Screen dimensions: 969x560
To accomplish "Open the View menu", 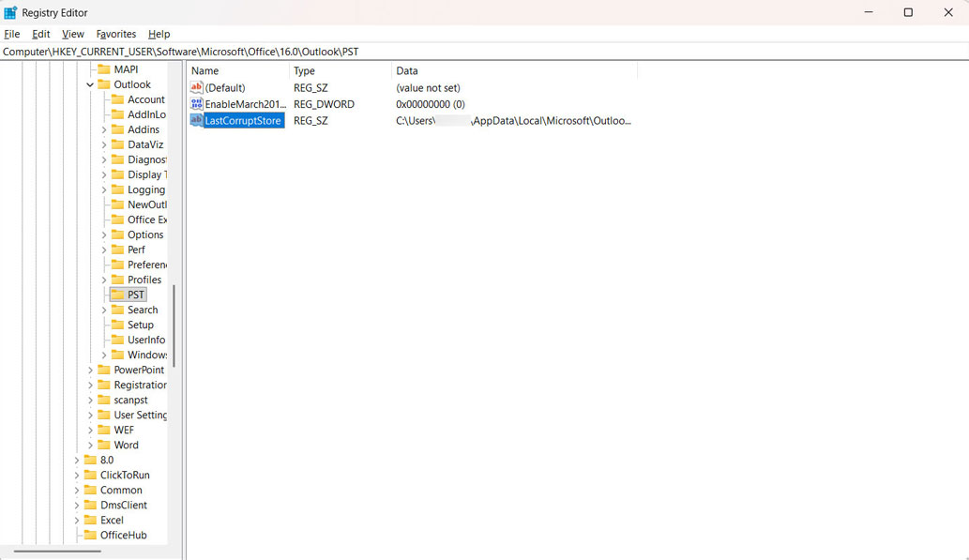I will click(73, 34).
